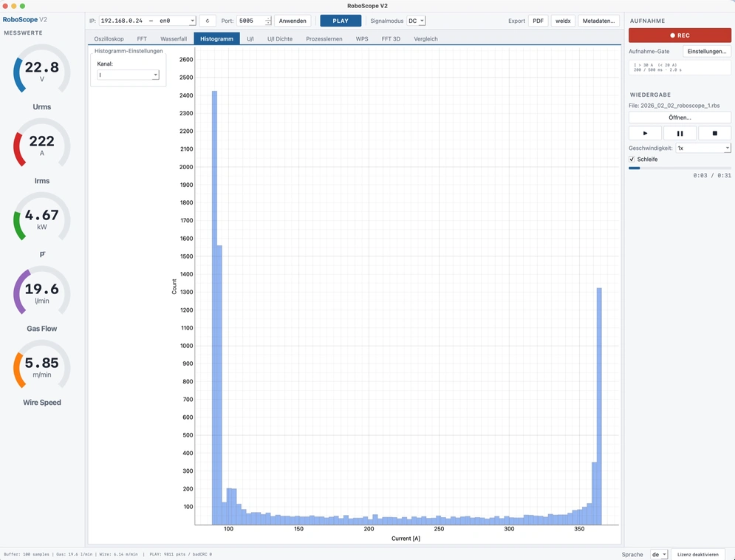Image resolution: width=735 pixels, height=560 pixels.
Task: Open the Wasserfall tab
Action: [x=174, y=39]
